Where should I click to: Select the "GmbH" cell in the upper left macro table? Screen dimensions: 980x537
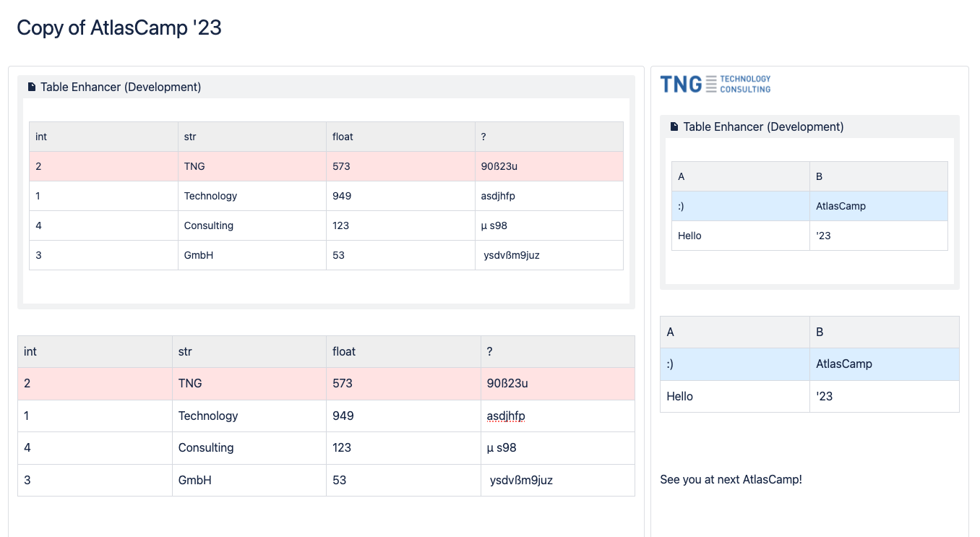[199, 255]
